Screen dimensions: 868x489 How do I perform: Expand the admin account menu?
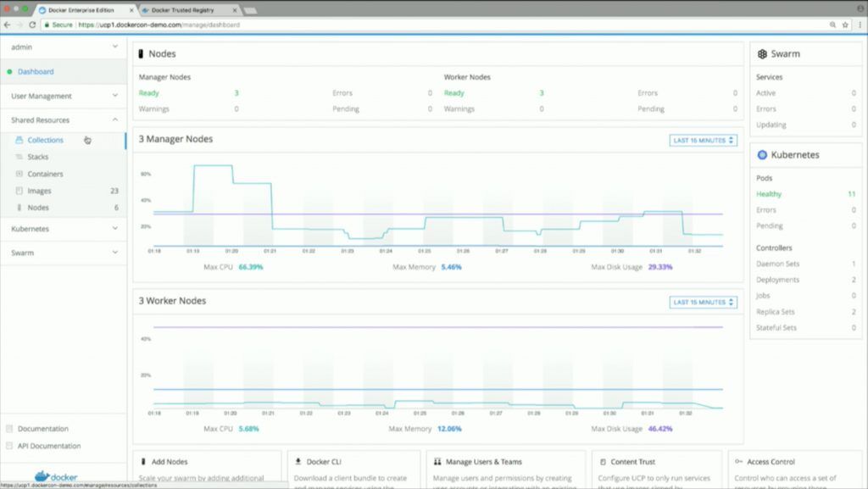click(x=64, y=47)
